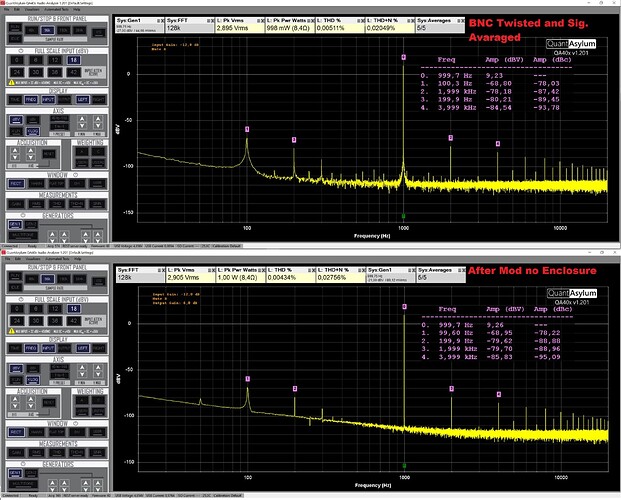621x500 pixels.
Task: Close the L: THD+N % tile in BNC Twisted window
Action: (412, 21)
